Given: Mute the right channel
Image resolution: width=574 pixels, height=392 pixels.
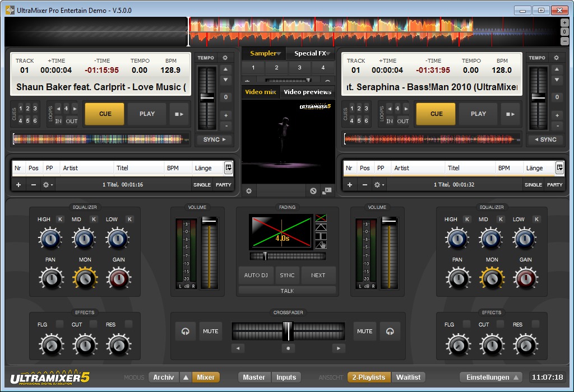Looking at the screenshot, I should (x=364, y=332).
